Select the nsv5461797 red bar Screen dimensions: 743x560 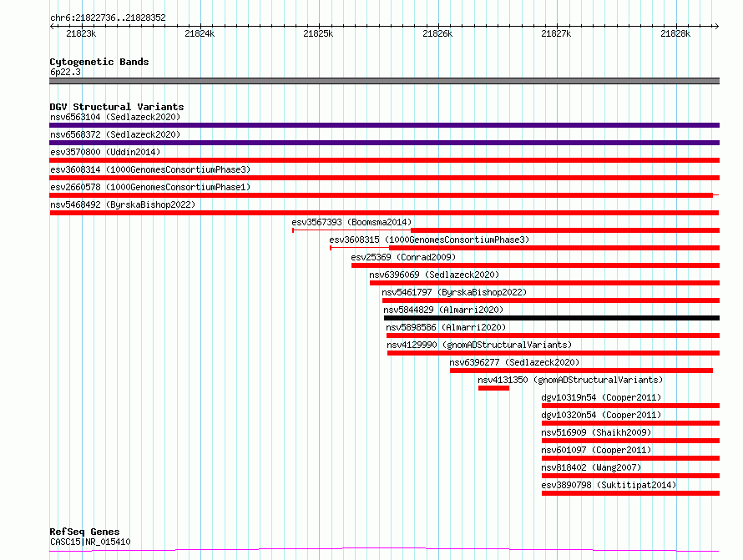tap(551, 300)
